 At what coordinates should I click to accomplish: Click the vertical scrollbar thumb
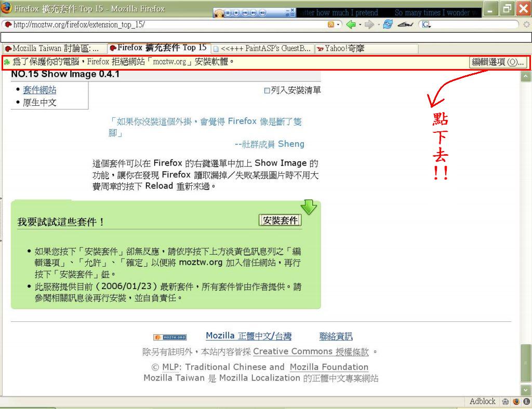pos(526,363)
